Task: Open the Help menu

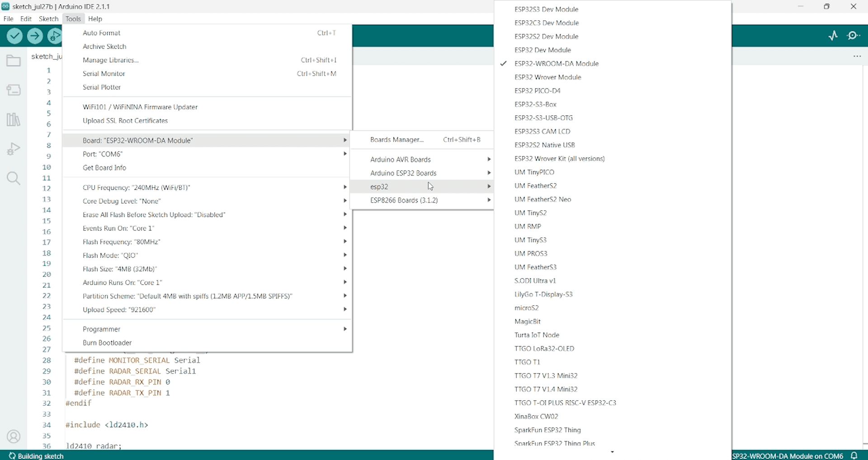Action: (95, 19)
